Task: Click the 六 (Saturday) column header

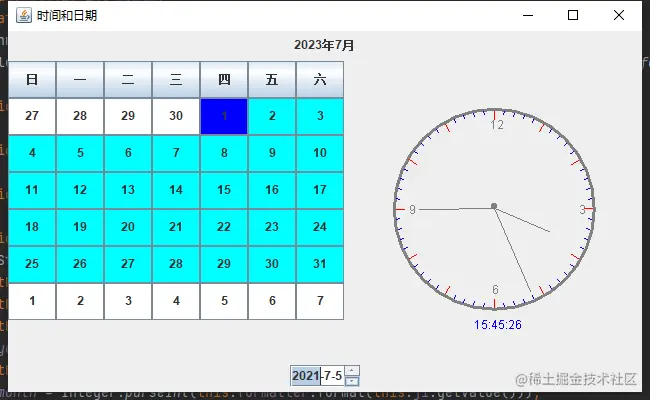Action: [x=320, y=80]
